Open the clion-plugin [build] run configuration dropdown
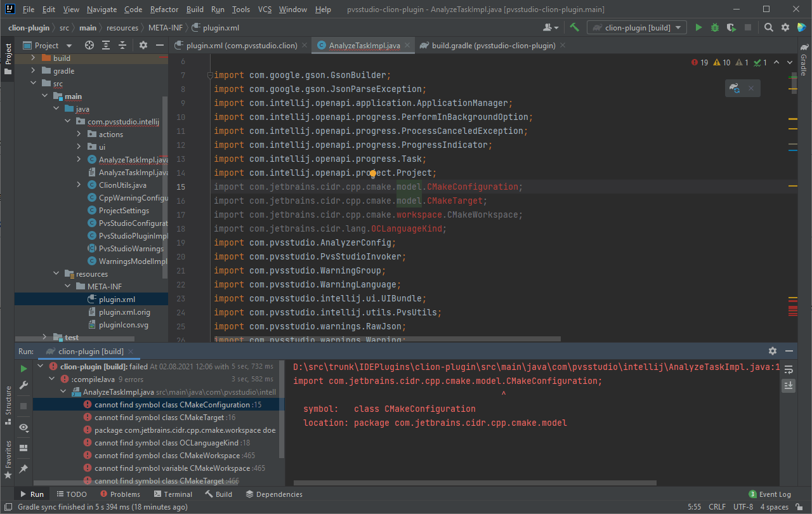The width and height of the screenshot is (812, 514). click(x=637, y=27)
